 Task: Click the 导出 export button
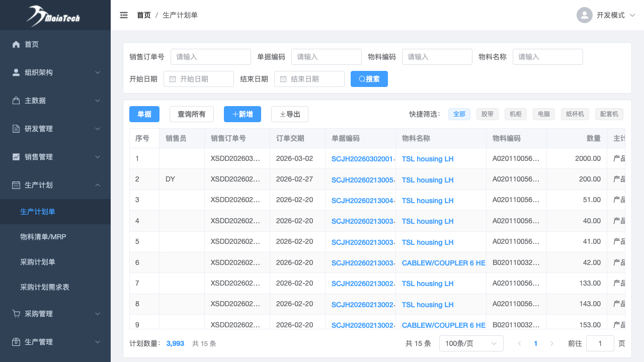point(289,114)
